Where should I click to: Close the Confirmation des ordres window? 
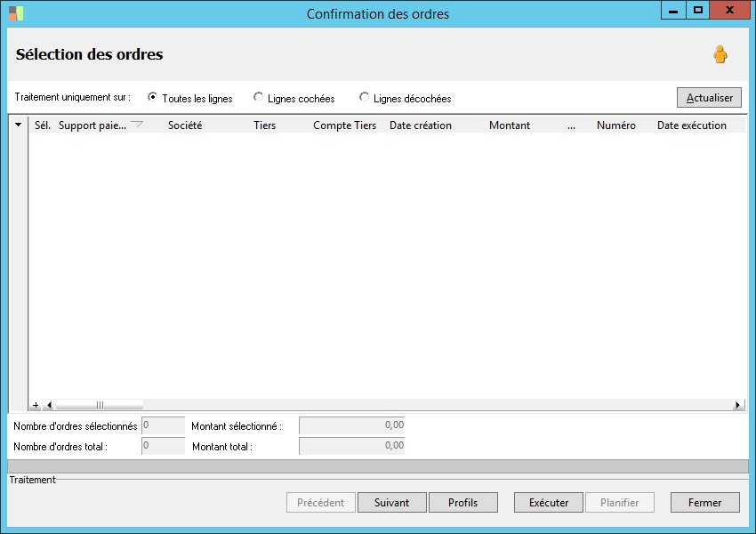click(729, 11)
